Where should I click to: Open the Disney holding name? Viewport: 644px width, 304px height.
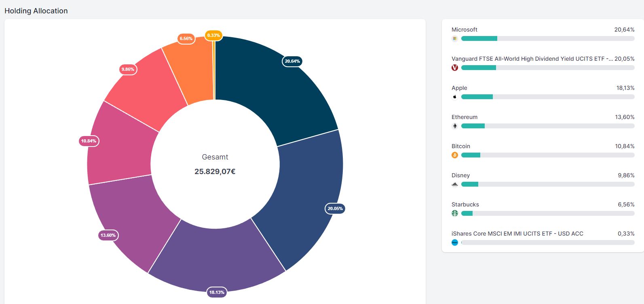[x=461, y=175]
